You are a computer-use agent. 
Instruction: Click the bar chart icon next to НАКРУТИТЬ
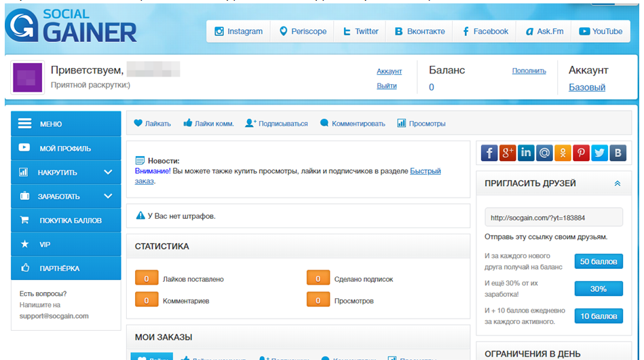23,173
